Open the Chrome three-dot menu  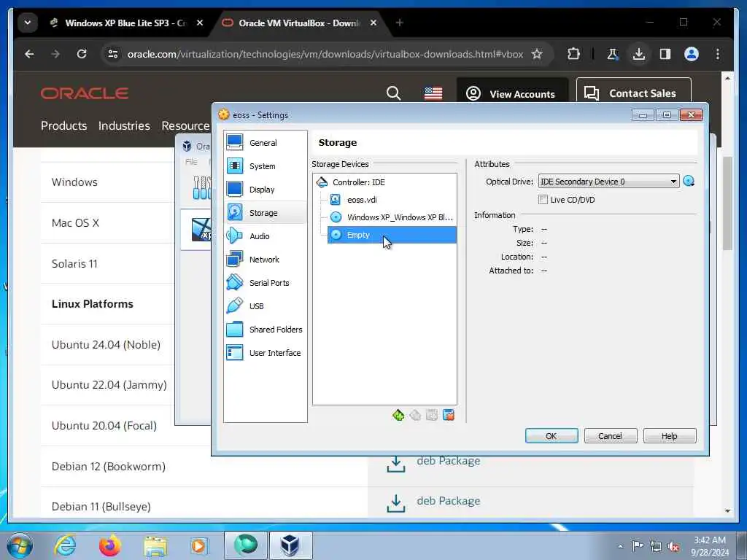click(718, 54)
